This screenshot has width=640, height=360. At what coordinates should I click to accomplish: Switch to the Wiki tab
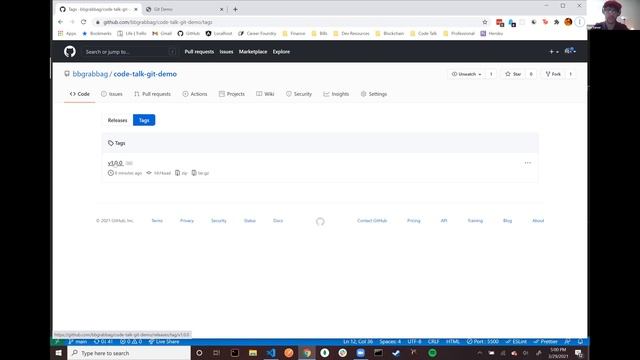pyautogui.click(x=265, y=94)
